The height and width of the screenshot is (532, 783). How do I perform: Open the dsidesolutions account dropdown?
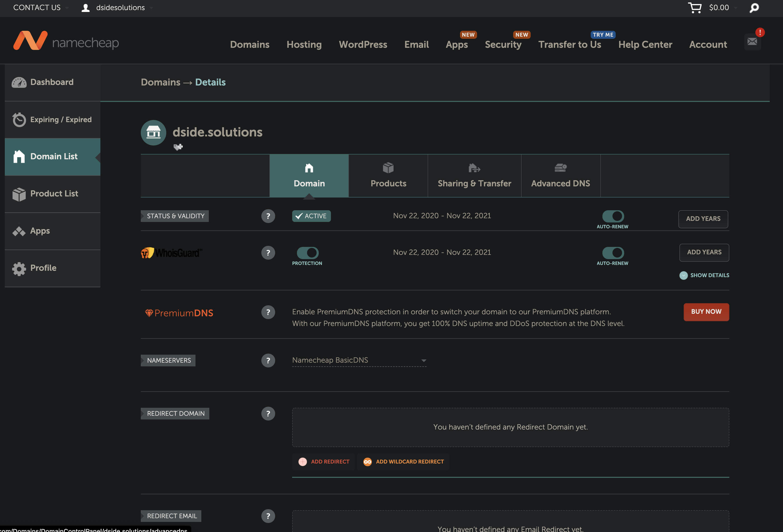(124, 7)
